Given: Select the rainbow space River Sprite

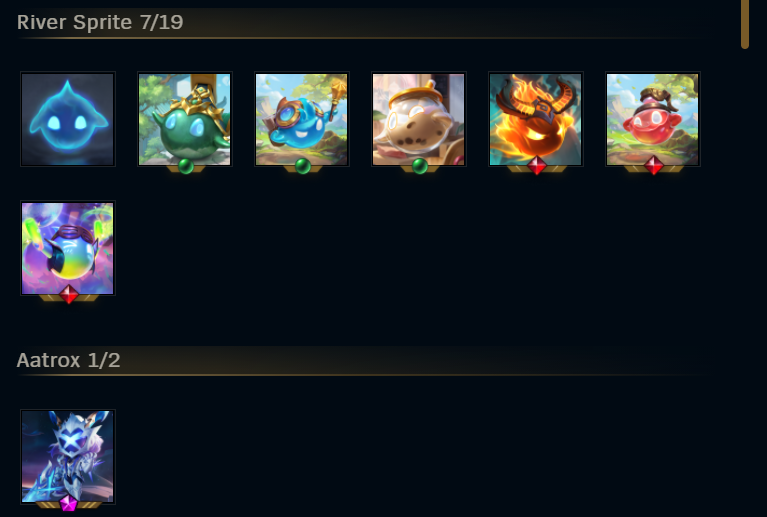Looking at the screenshot, I should (68, 248).
